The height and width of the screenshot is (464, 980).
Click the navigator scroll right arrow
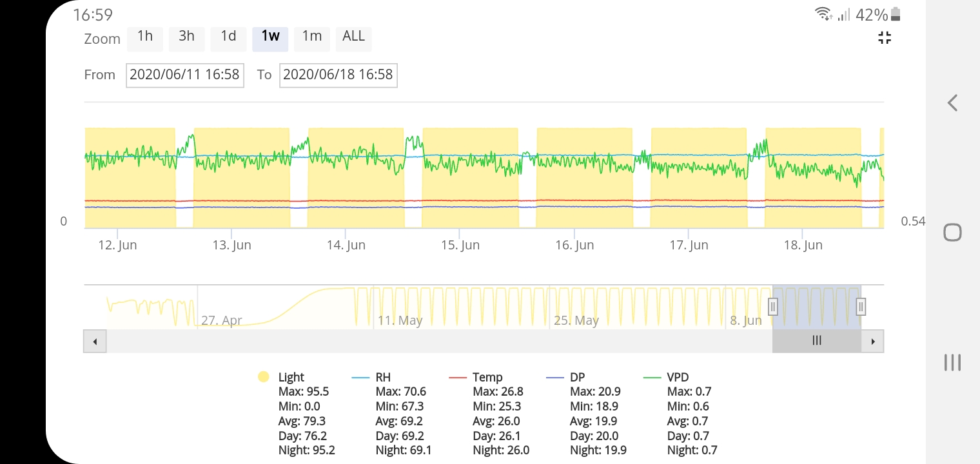tap(872, 342)
